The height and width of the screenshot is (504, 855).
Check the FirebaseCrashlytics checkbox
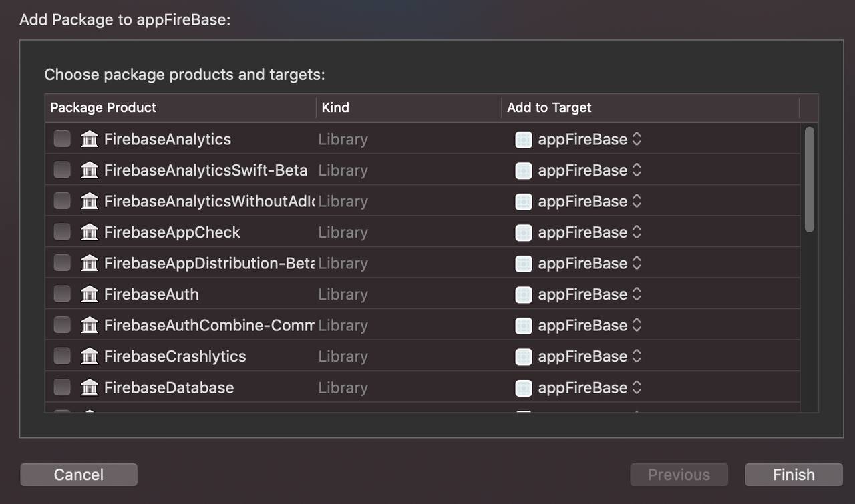pyautogui.click(x=62, y=356)
